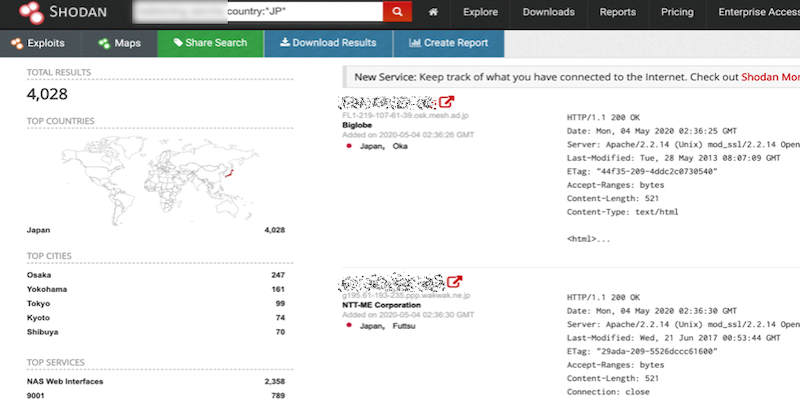Screen dimensions: 800x400
Task: Click the red search magnifier button
Action: [397, 12]
